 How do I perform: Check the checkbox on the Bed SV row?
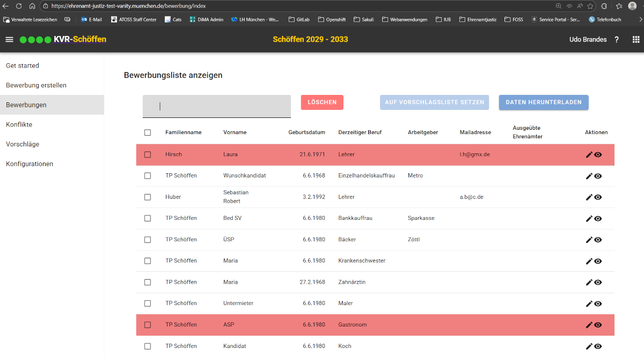tap(148, 218)
